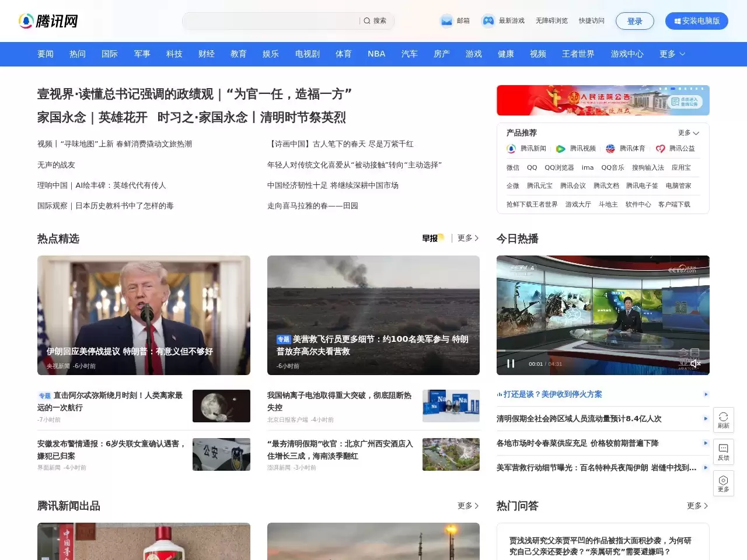The image size is (747, 560).
Task: Open 腾讯体育 product icon
Action: coord(610,149)
